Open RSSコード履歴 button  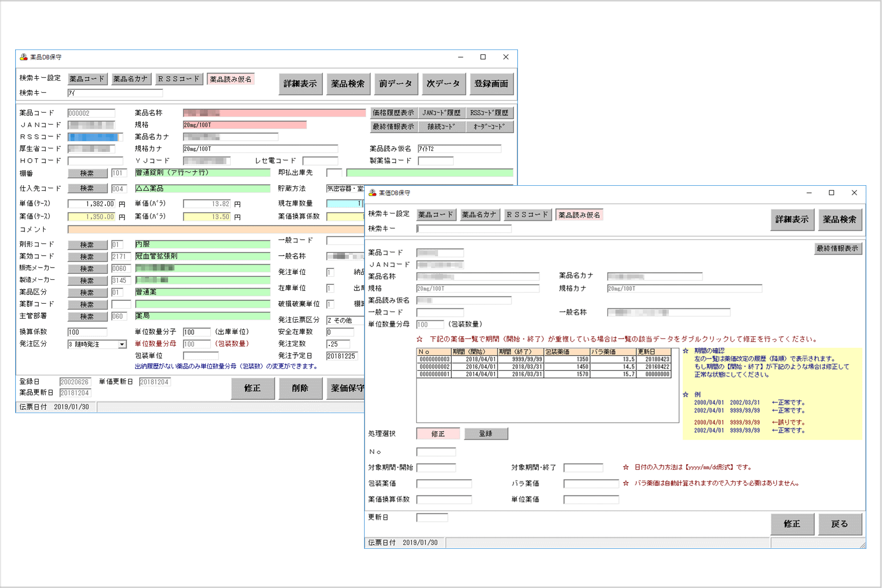[x=489, y=113]
